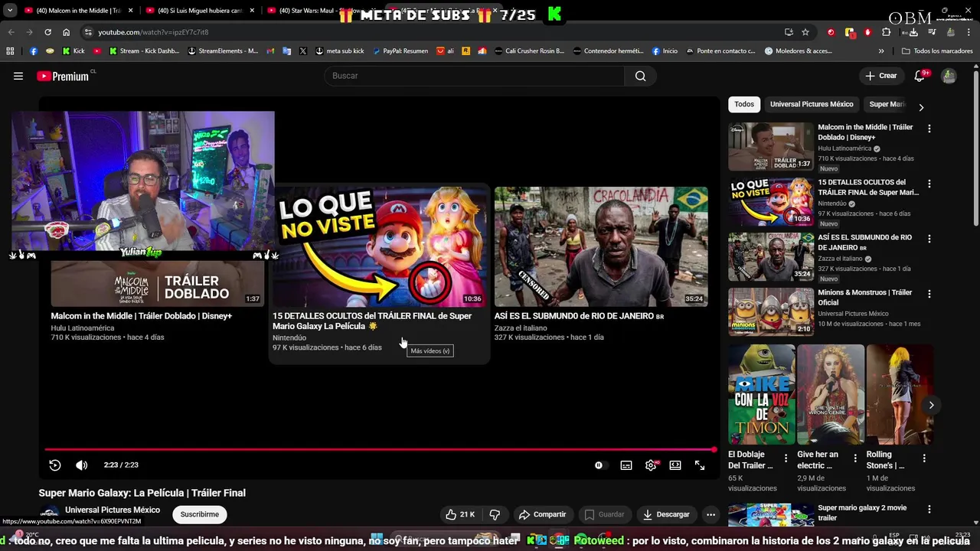Go to browser home page

(66, 32)
